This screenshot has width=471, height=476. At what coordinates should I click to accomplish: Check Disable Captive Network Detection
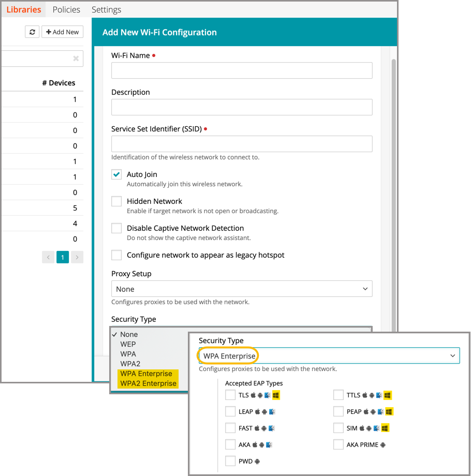click(x=116, y=228)
